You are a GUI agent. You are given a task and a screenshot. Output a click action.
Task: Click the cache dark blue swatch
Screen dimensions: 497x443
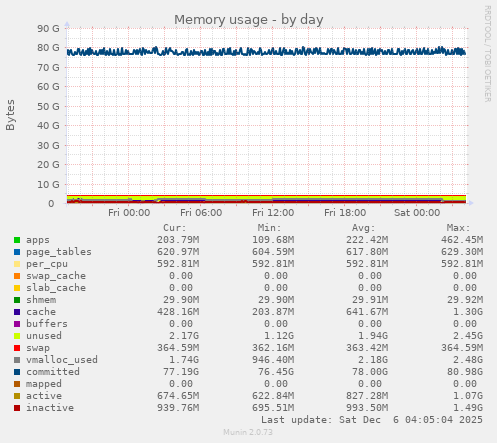point(17,312)
